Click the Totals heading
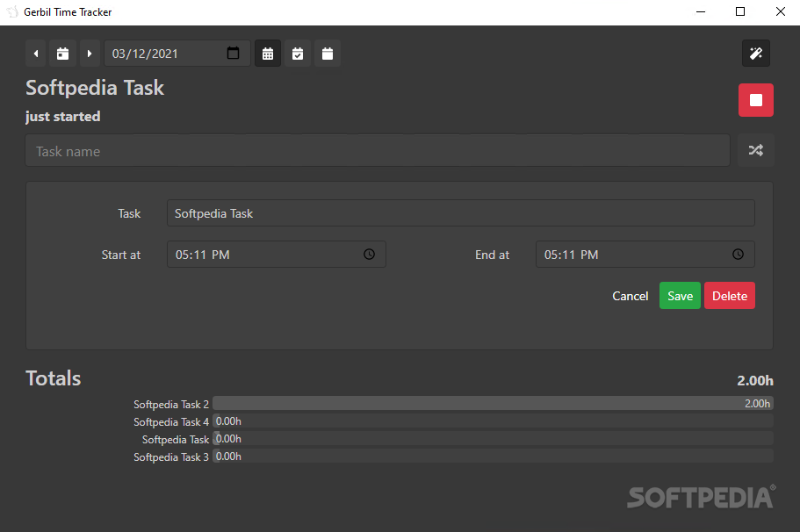 pos(54,378)
